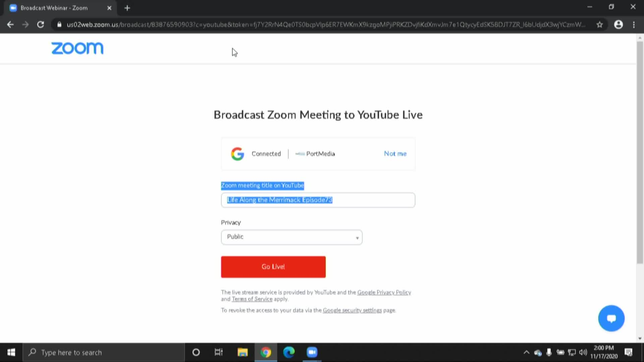644x362 pixels.
Task: Click the cloud sync tray icon
Action: 538,352
